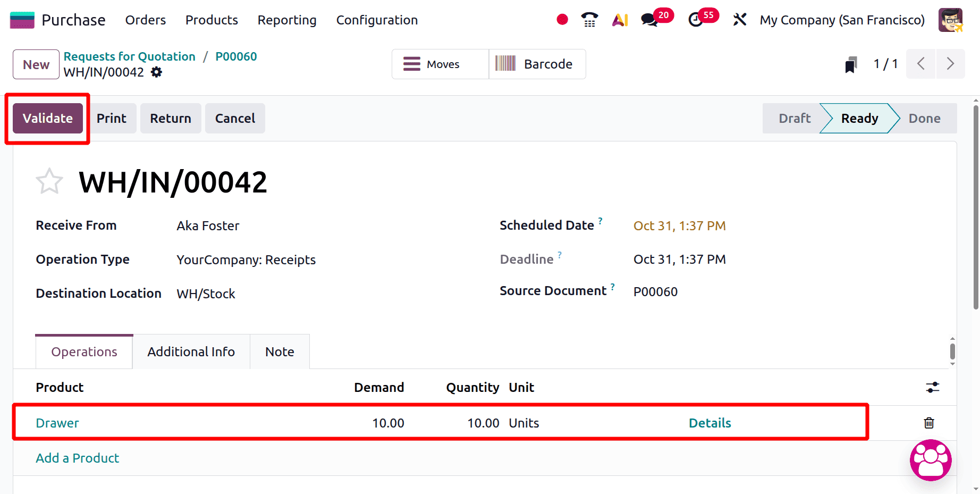Image resolution: width=980 pixels, height=494 pixels.
Task: Open the AI assistant icon
Action: 620,20
